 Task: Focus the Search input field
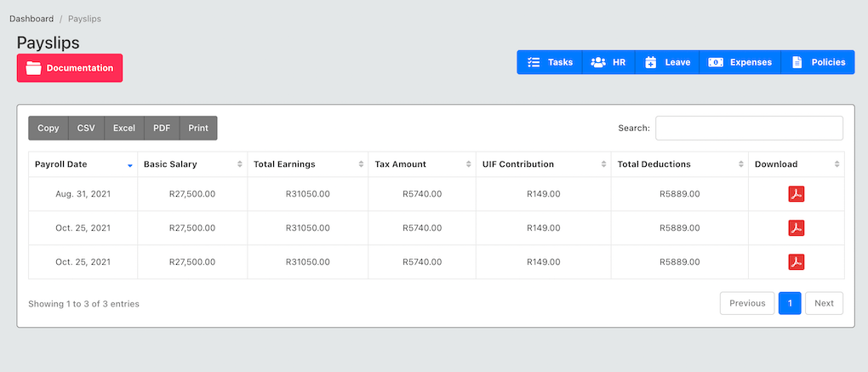coord(750,128)
